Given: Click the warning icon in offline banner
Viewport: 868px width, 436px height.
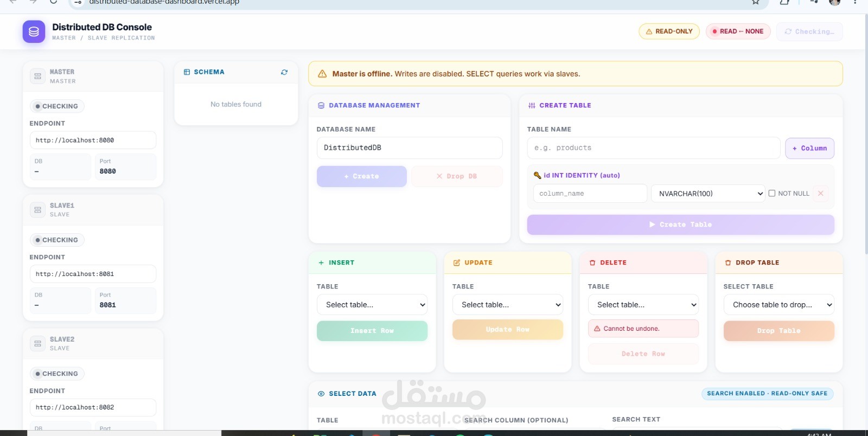Looking at the screenshot, I should pos(322,74).
